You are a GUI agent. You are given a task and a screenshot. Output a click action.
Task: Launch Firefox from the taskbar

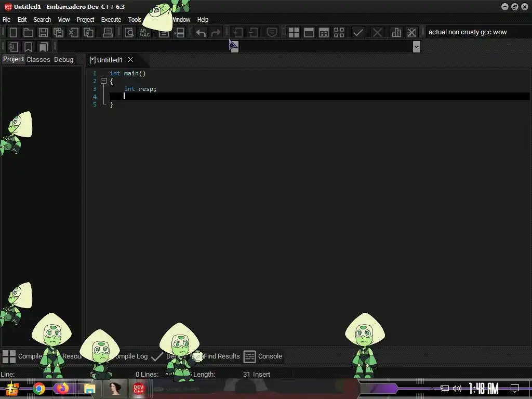point(62,389)
